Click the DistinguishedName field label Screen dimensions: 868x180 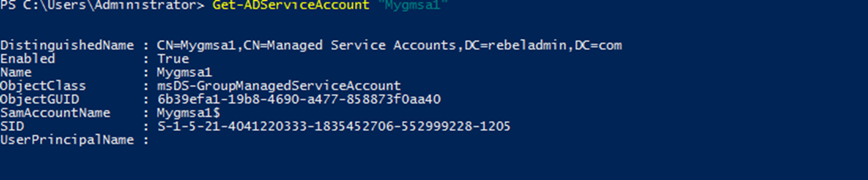[x=67, y=46]
